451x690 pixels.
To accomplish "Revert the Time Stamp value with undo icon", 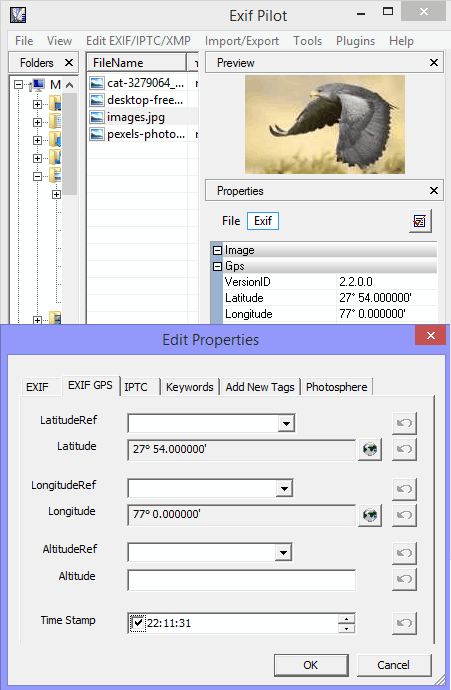I will pyautogui.click(x=404, y=623).
